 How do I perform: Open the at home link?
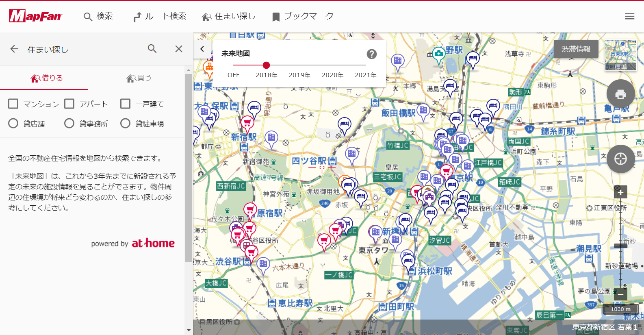(153, 243)
